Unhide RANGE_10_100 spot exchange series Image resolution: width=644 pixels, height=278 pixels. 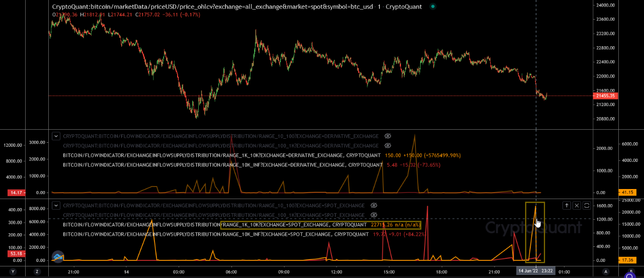pyautogui.click(x=374, y=206)
